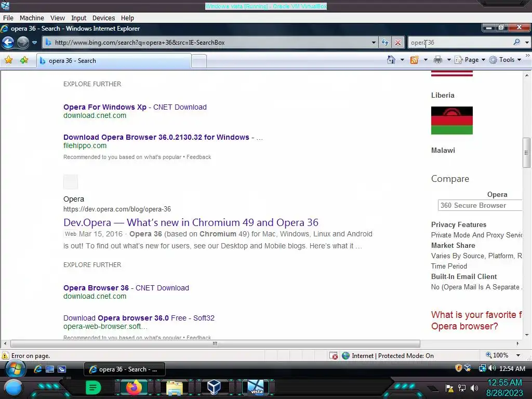
Task: Open the Tools menu
Action: [x=505, y=60]
